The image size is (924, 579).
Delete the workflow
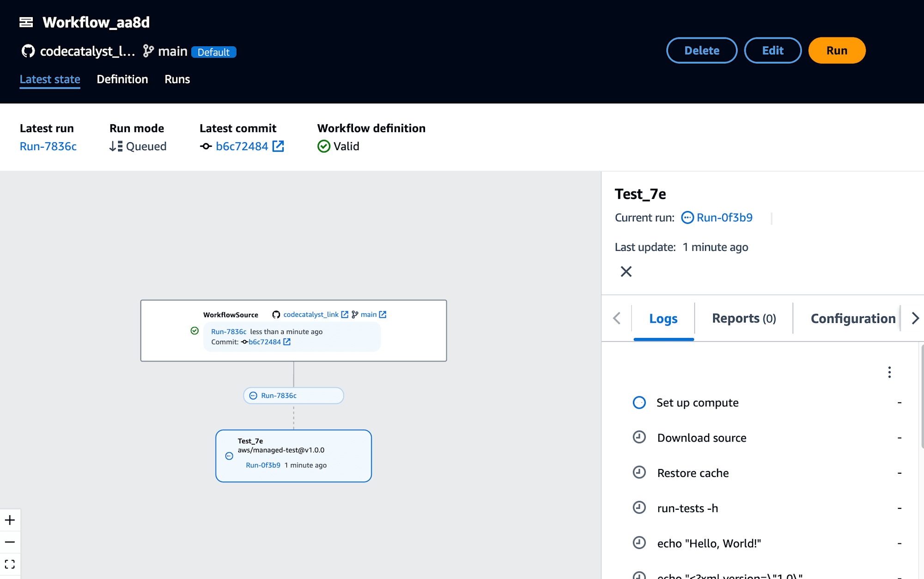pos(701,50)
